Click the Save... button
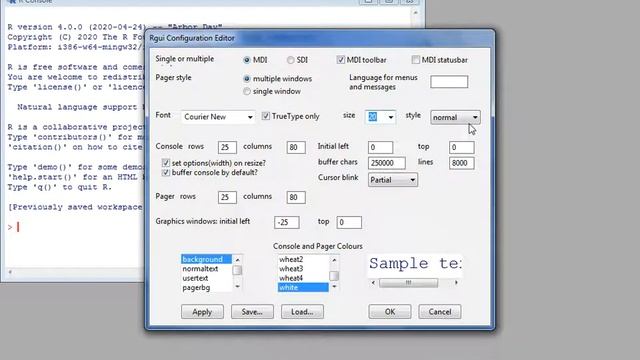The height and width of the screenshot is (360, 640). [252, 312]
